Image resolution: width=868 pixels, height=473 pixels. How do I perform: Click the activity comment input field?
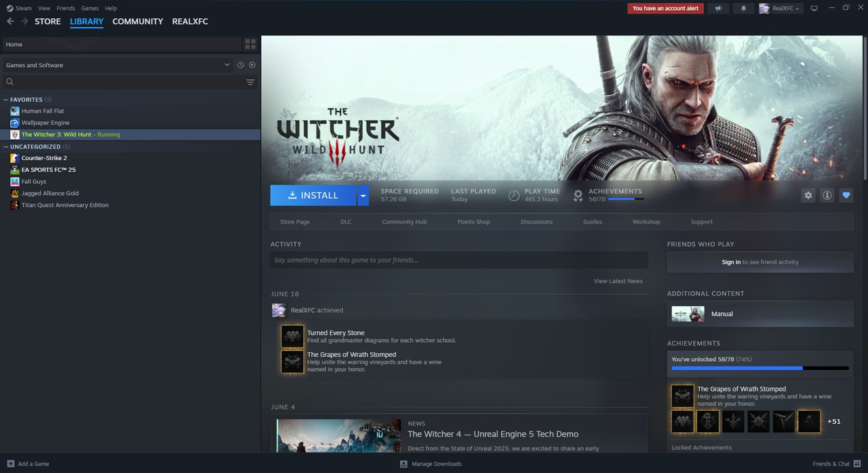(x=459, y=260)
